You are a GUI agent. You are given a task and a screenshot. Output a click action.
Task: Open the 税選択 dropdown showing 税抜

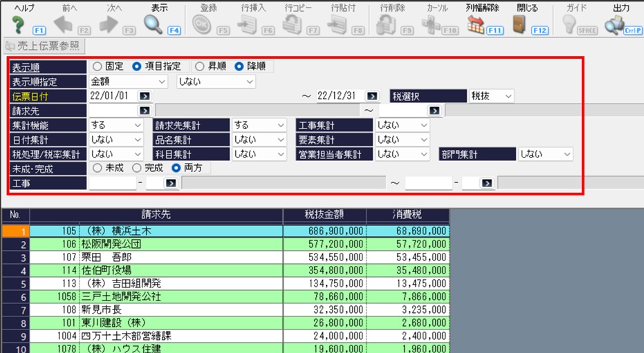click(491, 96)
